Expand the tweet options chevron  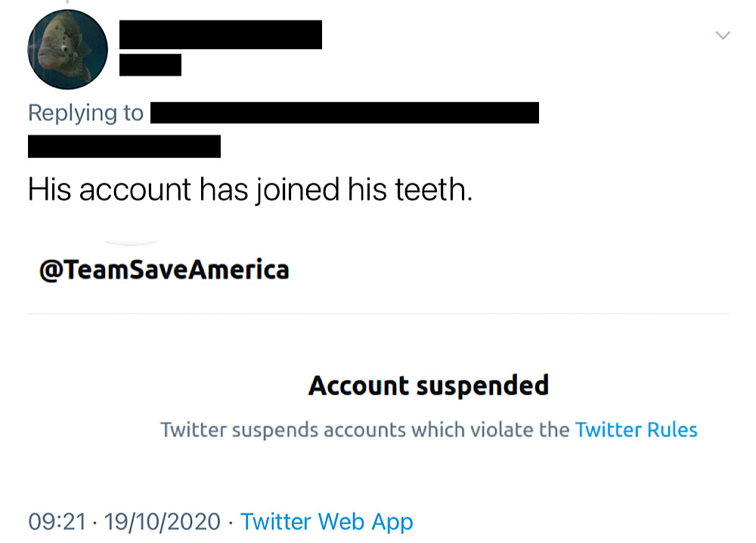pos(722,36)
